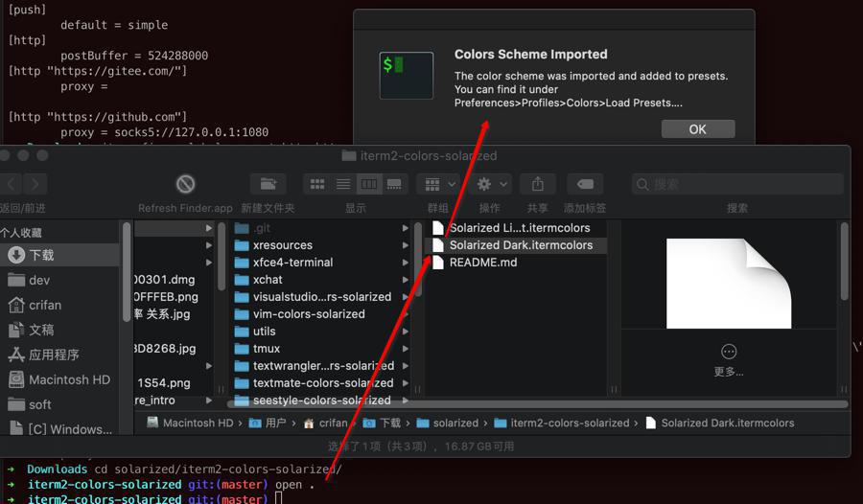Expand the xresources folder arrow
This screenshot has height=504, width=863.
(x=405, y=245)
